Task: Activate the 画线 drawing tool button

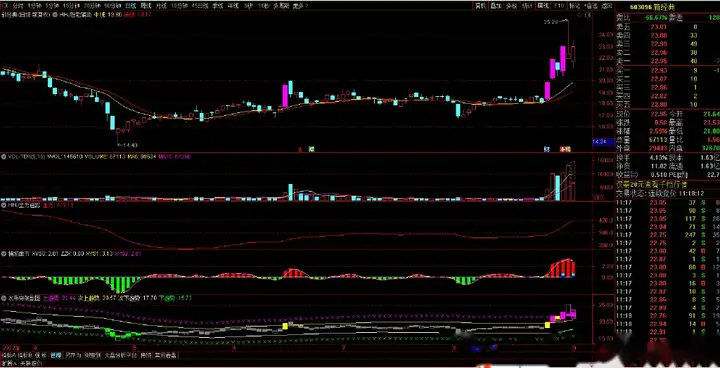Action: tap(543, 6)
